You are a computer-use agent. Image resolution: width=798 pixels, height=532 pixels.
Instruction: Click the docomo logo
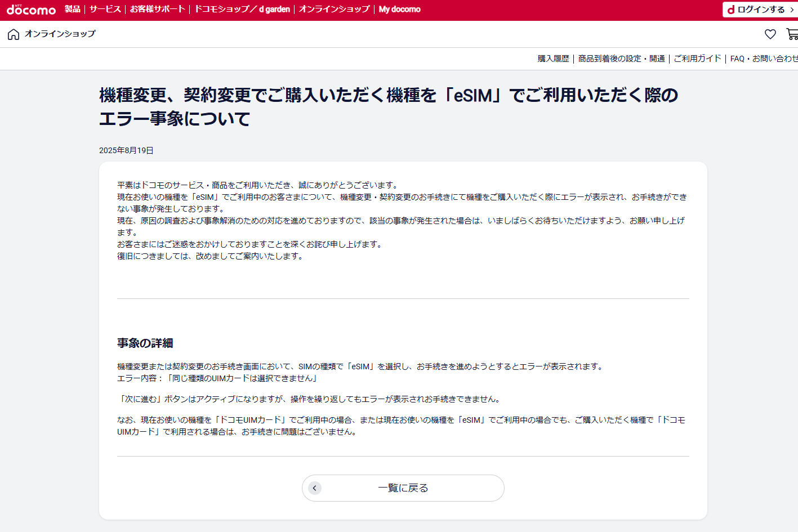click(x=31, y=10)
